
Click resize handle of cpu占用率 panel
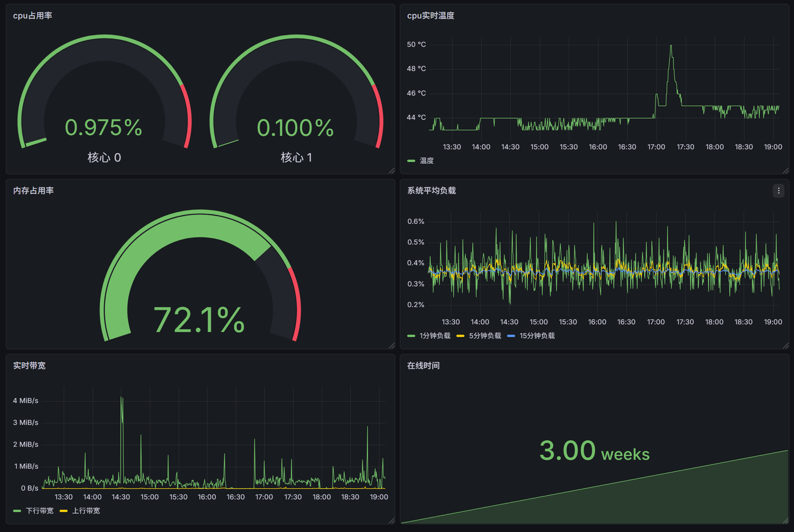click(x=391, y=170)
